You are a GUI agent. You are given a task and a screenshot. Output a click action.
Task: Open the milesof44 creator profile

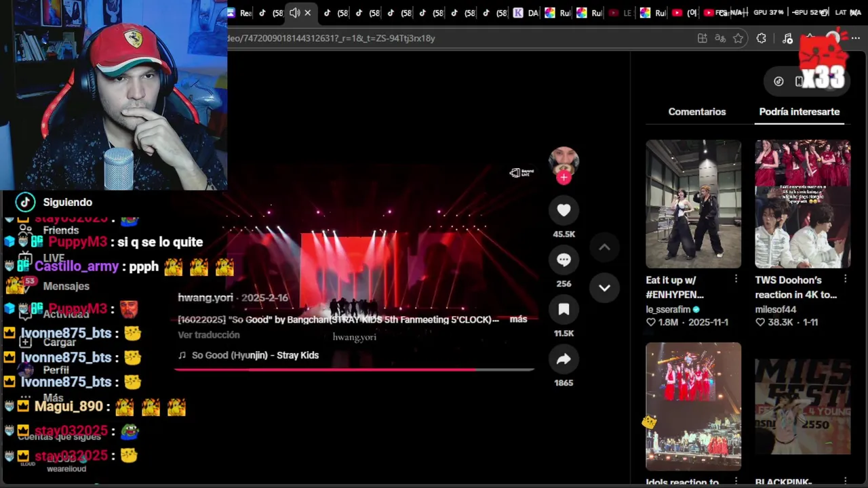pyautogui.click(x=776, y=309)
